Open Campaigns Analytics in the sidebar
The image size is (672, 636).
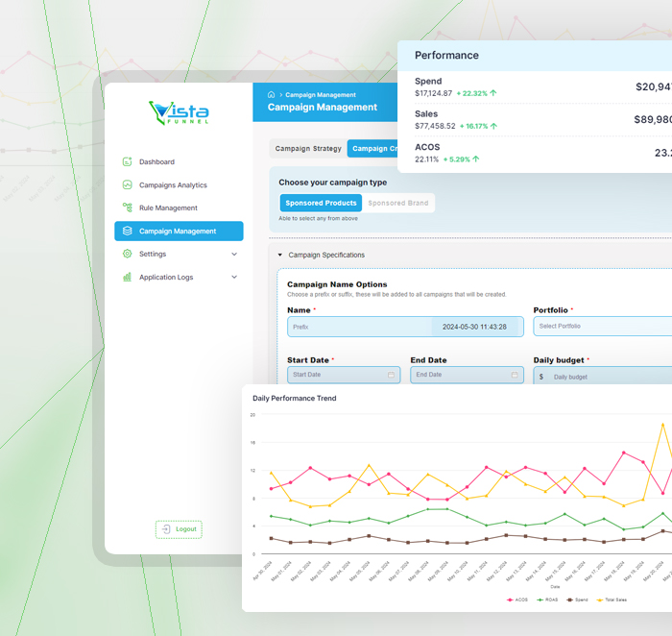click(179, 184)
